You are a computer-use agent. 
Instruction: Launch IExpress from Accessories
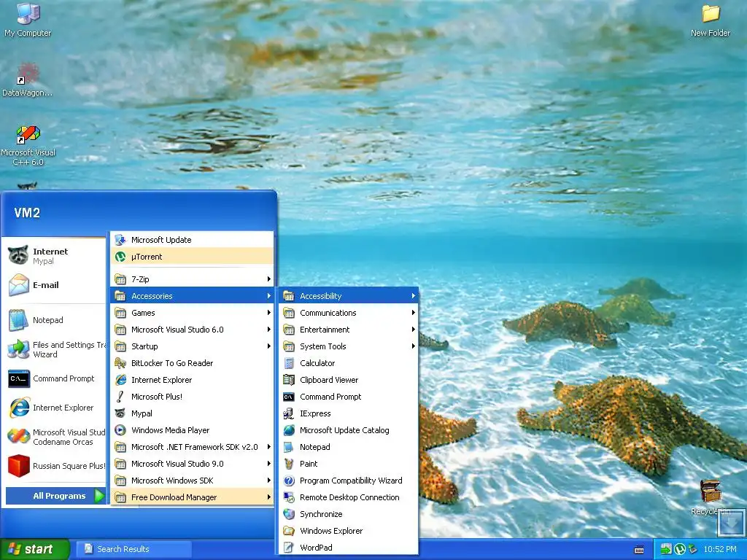[x=349, y=413]
